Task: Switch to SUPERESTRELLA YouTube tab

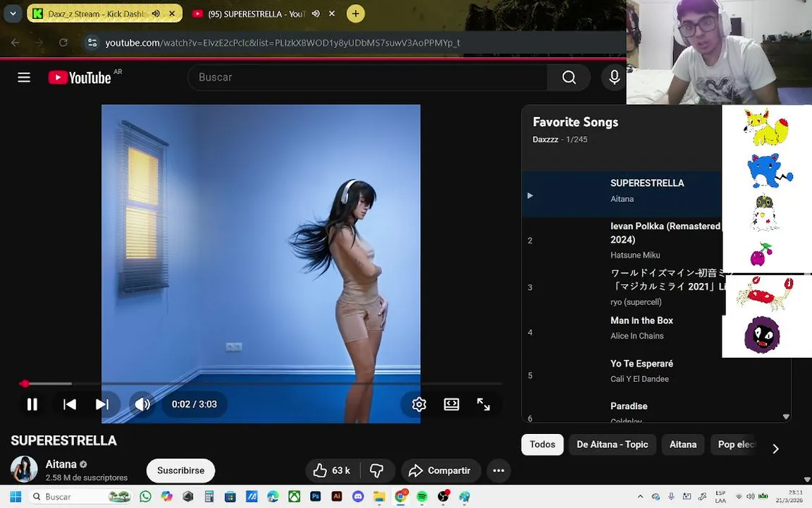Action: coord(257,14)
